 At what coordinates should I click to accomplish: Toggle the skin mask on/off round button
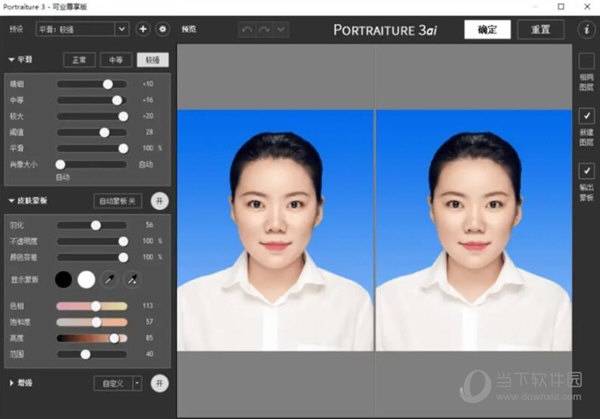tap(160, 201)
